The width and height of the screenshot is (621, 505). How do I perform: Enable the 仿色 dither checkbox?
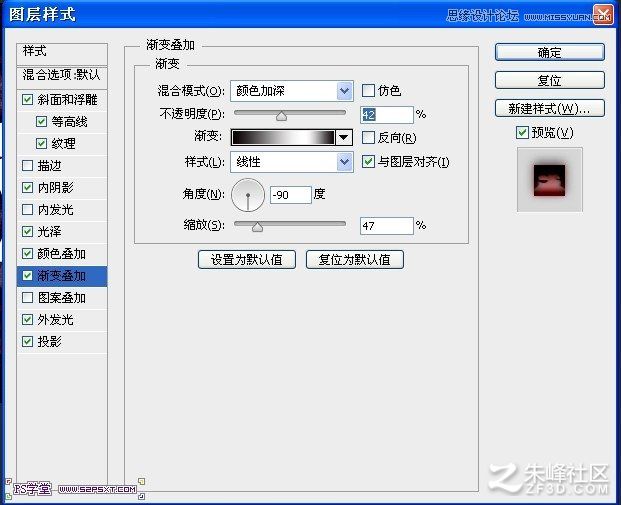[x=368, y=91]
